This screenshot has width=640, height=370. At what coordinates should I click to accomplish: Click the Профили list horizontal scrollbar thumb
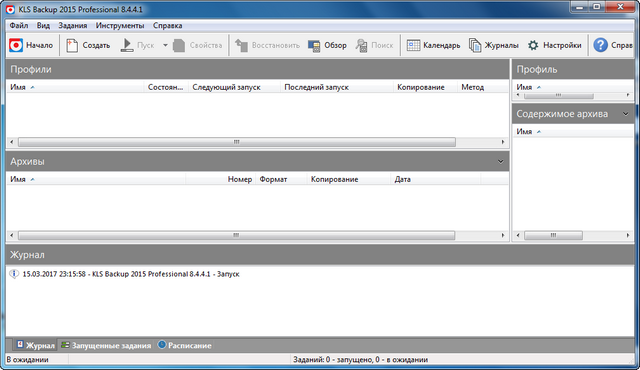tap(237, 142)
